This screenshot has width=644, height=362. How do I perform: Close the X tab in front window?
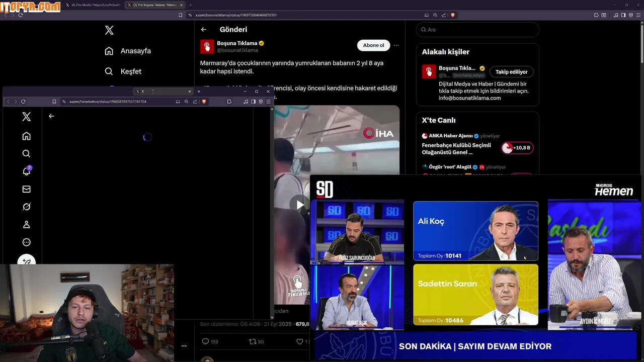click(x=190, y=92)
